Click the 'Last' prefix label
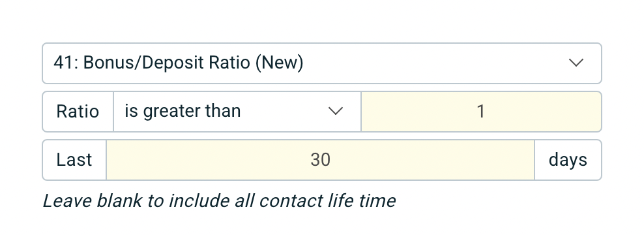 point(74,160)
